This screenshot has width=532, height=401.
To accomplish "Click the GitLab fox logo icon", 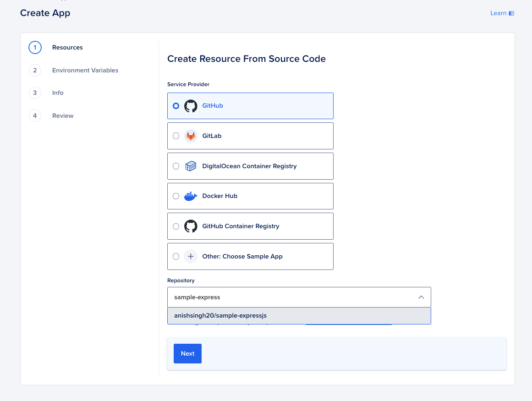I will tap(191, 136).
